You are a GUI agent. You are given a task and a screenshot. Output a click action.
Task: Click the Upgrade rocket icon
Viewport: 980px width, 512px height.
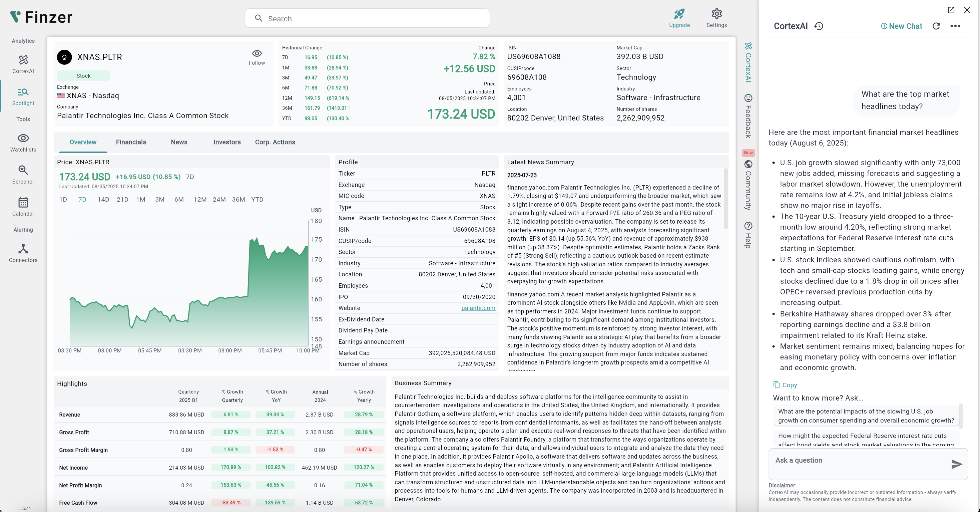[x=679, y=14]
